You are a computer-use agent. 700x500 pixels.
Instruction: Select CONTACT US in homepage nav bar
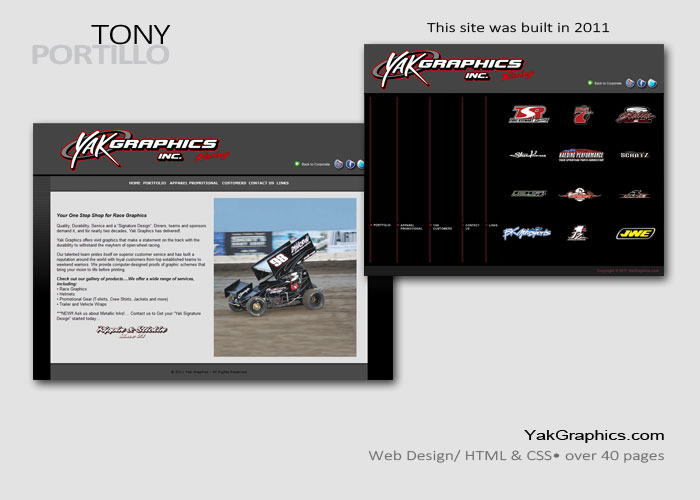click(x=261, y=183)
